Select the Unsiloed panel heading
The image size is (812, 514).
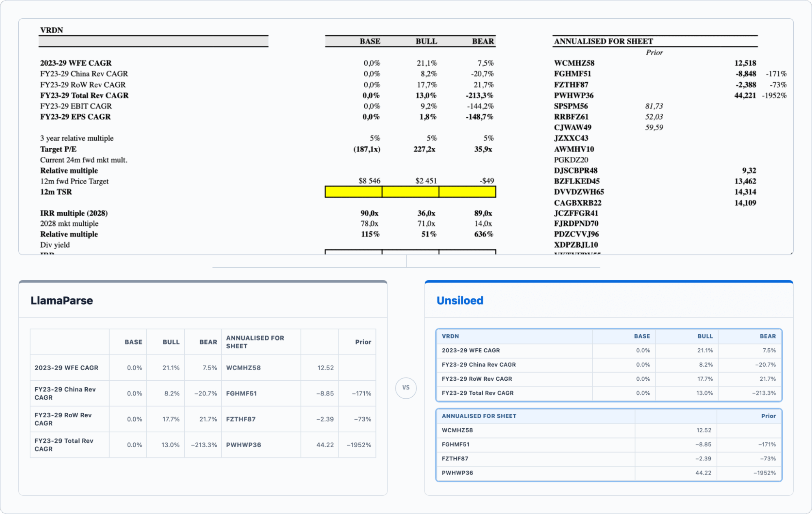(x=460, y=300)
